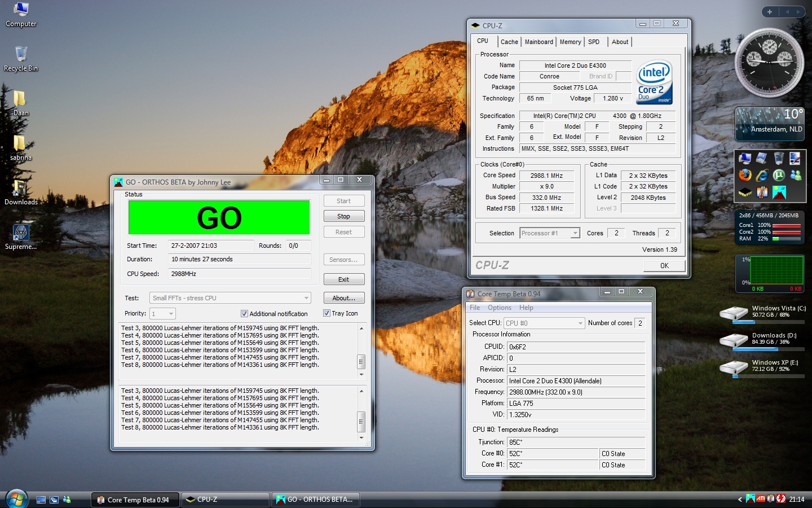Image resolution: width=812 pixels, height=508 pixels.
Task: Open the File menu in Core Temp
Action: click(475, 308)
